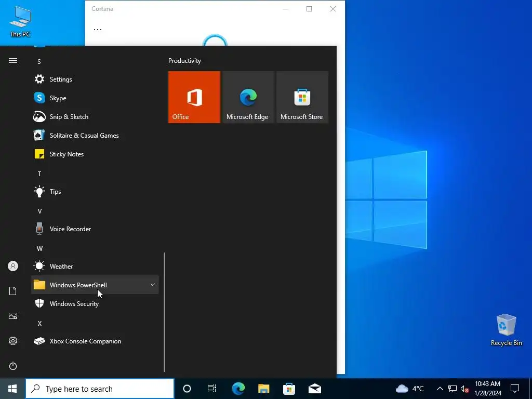Image resolution: width=532 pixels, height=399 pixels.
Task: Open Snip & Sketch app
Action: tap(95, 117)
